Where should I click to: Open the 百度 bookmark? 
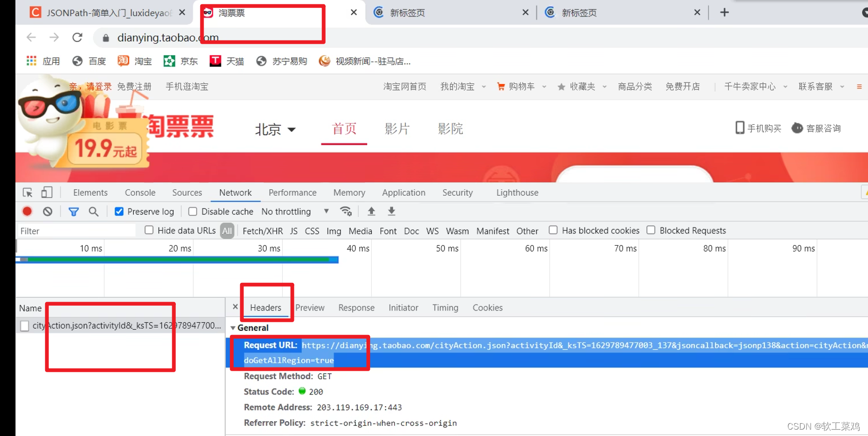point(89,61)
